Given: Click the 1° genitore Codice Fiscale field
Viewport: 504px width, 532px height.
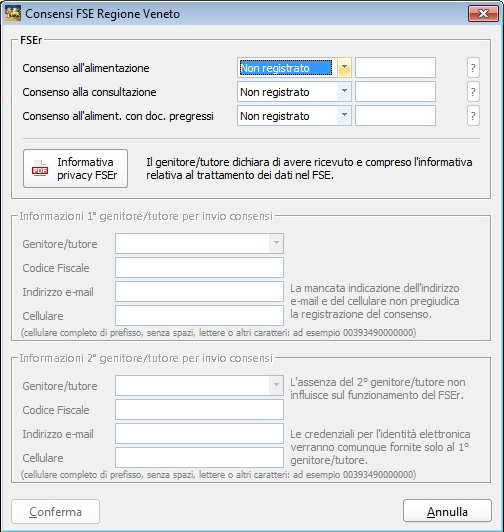Looking at the screenshot, I should [199, 267].
